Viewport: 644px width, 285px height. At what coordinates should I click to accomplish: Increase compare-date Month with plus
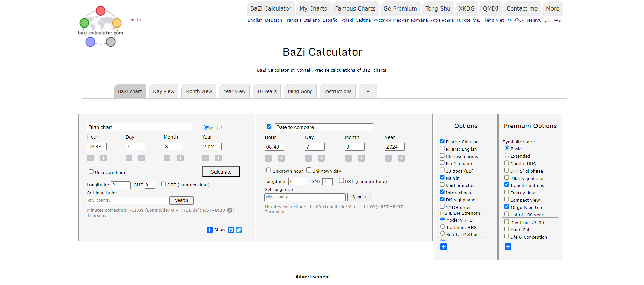(362, 158)
